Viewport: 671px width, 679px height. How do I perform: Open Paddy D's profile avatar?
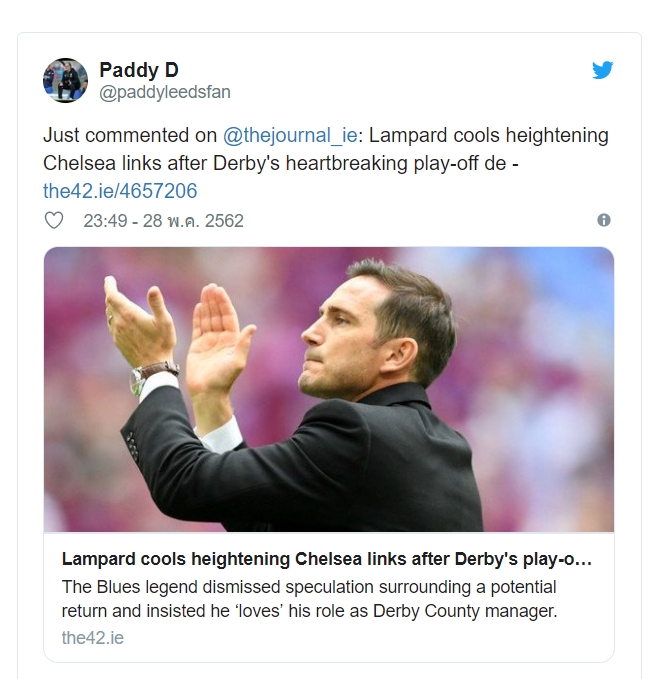coord(65,80)
